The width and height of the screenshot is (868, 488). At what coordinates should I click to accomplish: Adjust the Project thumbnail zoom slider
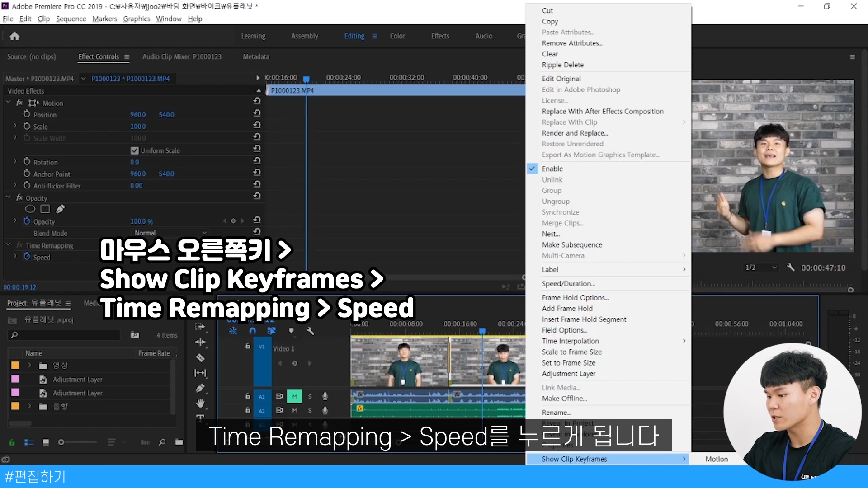click(77, 442)
